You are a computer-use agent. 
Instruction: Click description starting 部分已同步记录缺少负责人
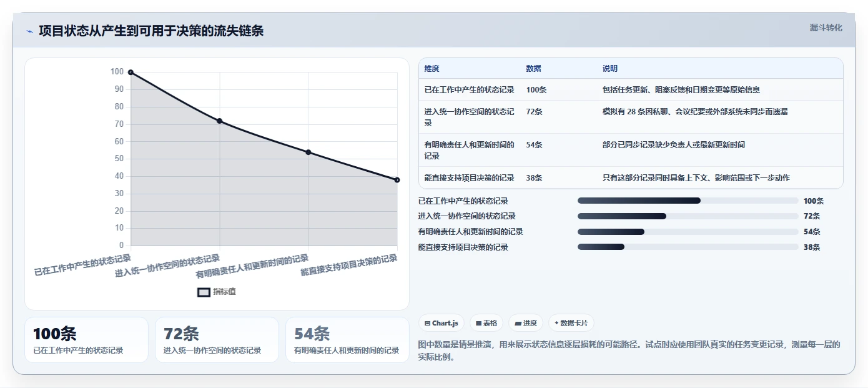[x=674, y=145]
